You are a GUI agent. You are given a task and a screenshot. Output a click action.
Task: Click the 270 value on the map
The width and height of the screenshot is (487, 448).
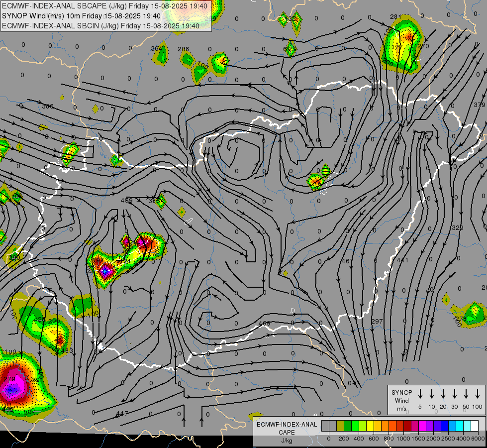tap(423, 46)
